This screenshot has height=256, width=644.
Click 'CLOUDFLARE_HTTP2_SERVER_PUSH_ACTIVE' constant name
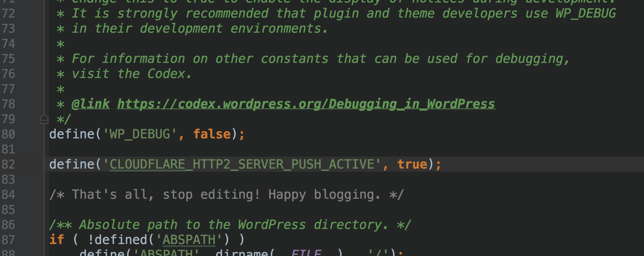click(x=242, y=164)
